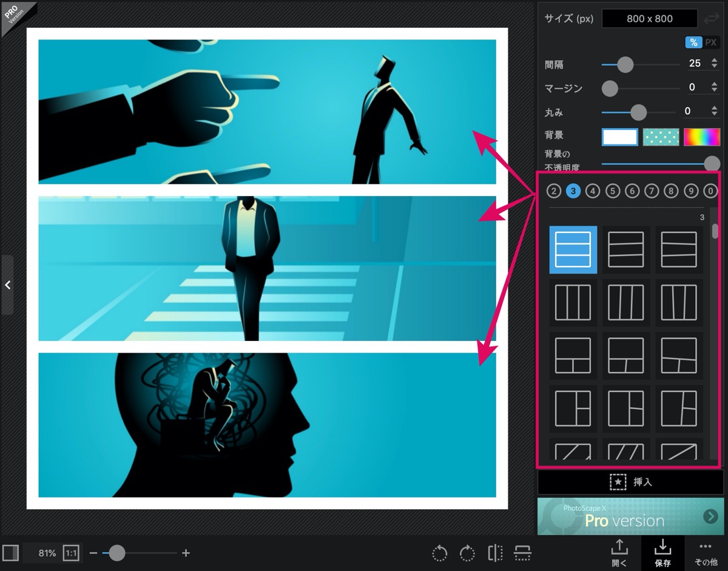Open the その他 more options menu
This screenshot has height=571, width=728.
pos(706,552)
